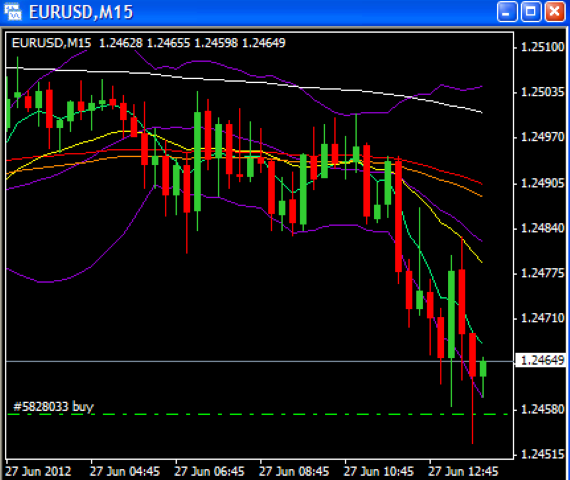
Task: Click the 27 Jun 2012 date label
Action: click(38, 471)
